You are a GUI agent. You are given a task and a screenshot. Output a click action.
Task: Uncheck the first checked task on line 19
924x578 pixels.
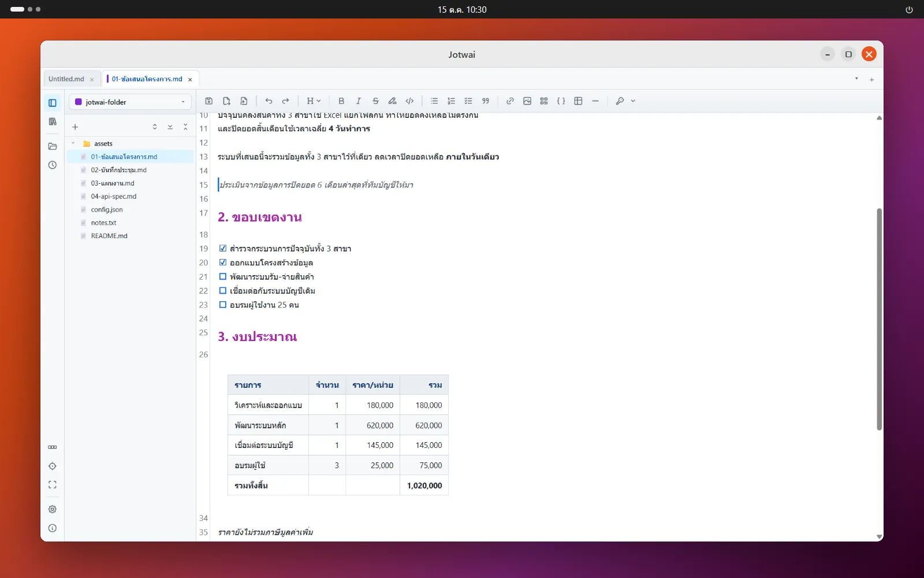[223, 249]
